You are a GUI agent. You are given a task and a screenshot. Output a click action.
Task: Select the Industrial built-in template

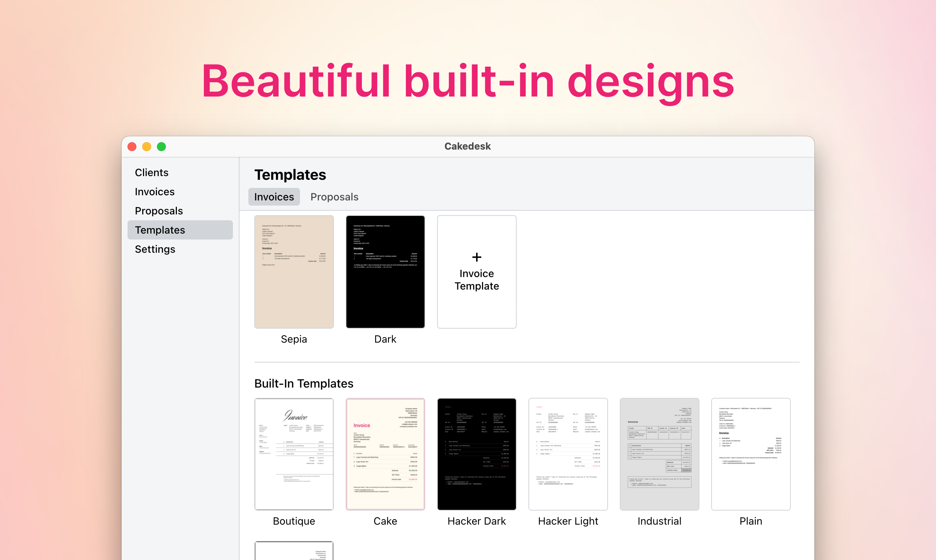(659, 454)
